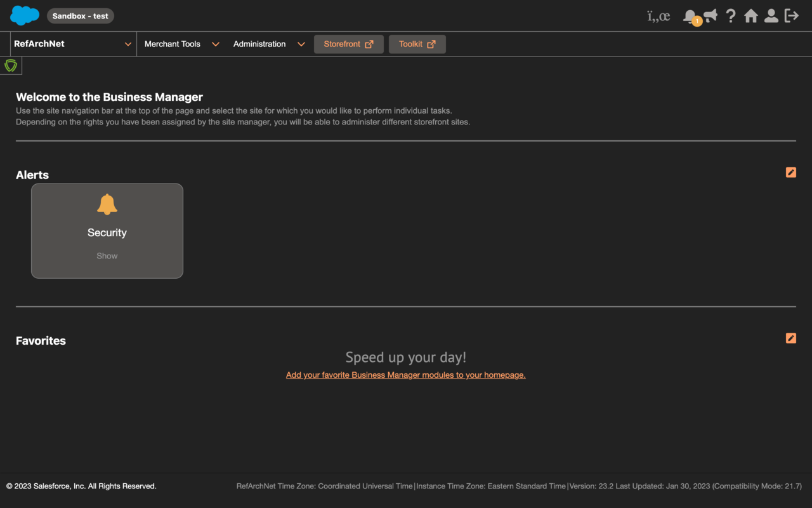The width and height of the screenshot is (812, 508).
Task: Open the edit pencil next to Favorites
Action: tap(790, 338)
